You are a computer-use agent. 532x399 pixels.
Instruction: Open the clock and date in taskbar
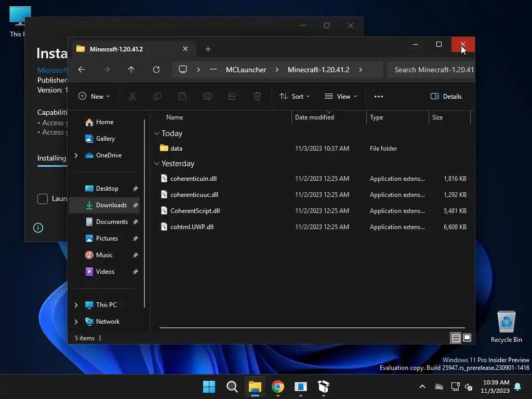pyautogui.click(x=495, y=387)
